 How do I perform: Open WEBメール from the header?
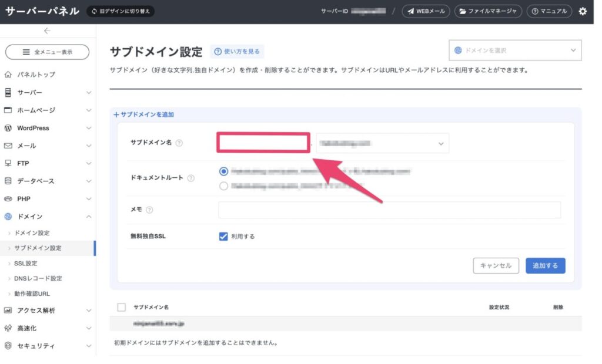(426, 11)
